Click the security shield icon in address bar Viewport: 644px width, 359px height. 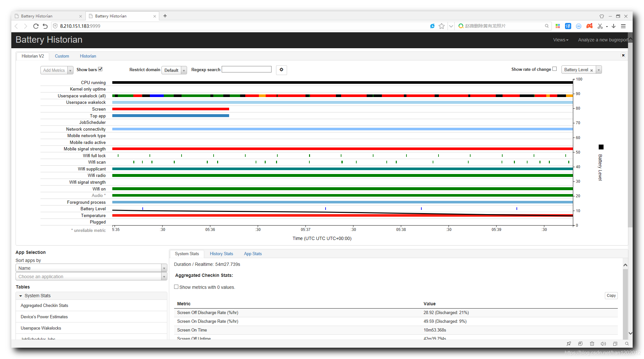pos(55,26)
